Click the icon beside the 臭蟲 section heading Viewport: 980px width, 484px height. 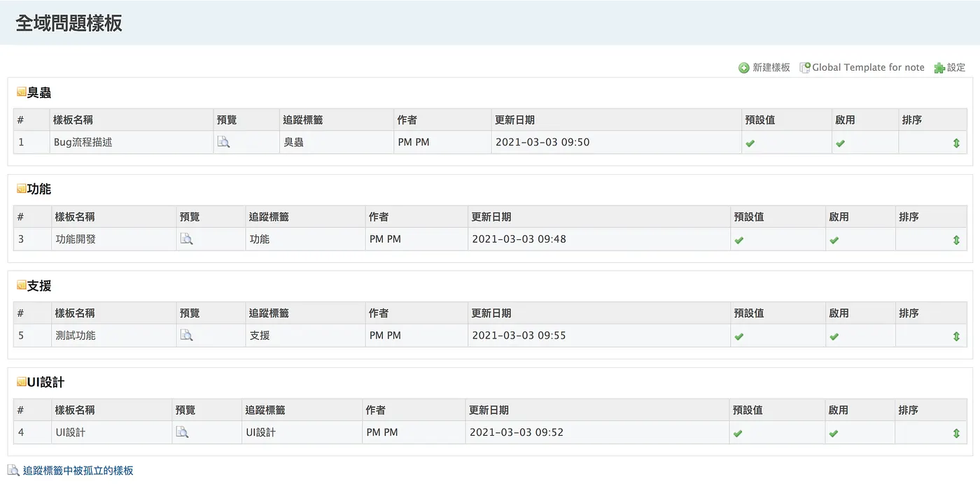click(21, 92)
